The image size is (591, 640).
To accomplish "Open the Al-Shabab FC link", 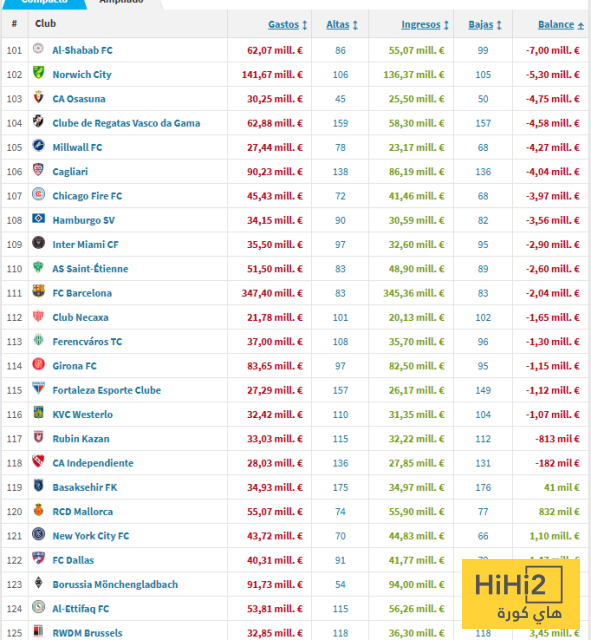I will (x=82, y=51).
